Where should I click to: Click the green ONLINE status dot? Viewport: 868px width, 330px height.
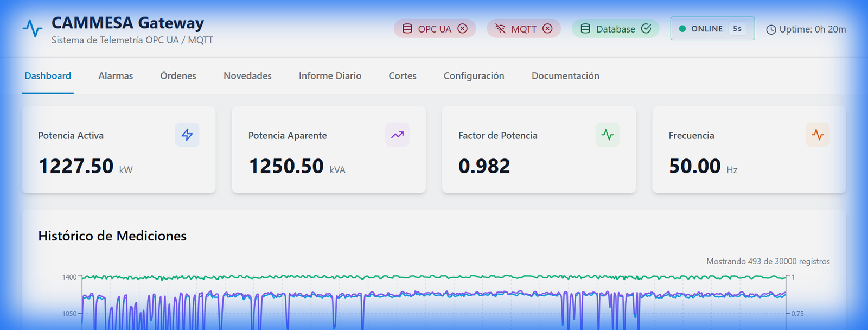[682, 29]
